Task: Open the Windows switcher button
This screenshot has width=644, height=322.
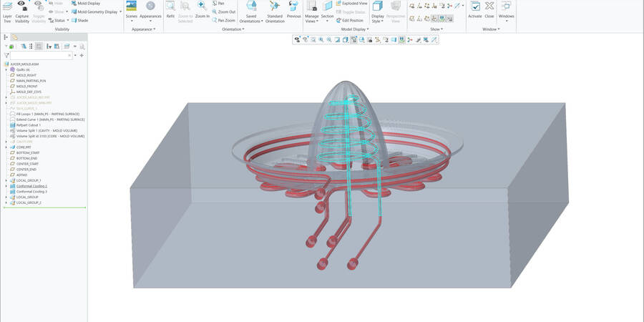Action: [506, 10]
